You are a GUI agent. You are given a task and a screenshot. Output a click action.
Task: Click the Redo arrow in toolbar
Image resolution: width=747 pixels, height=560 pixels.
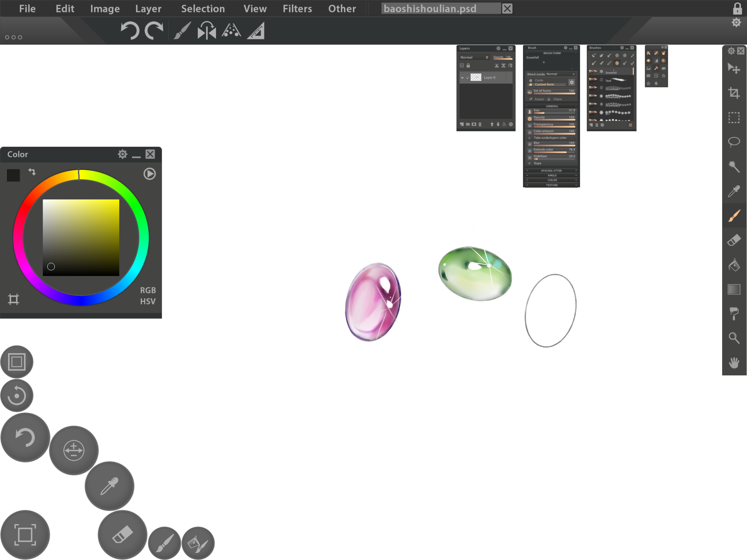point(154,31)
